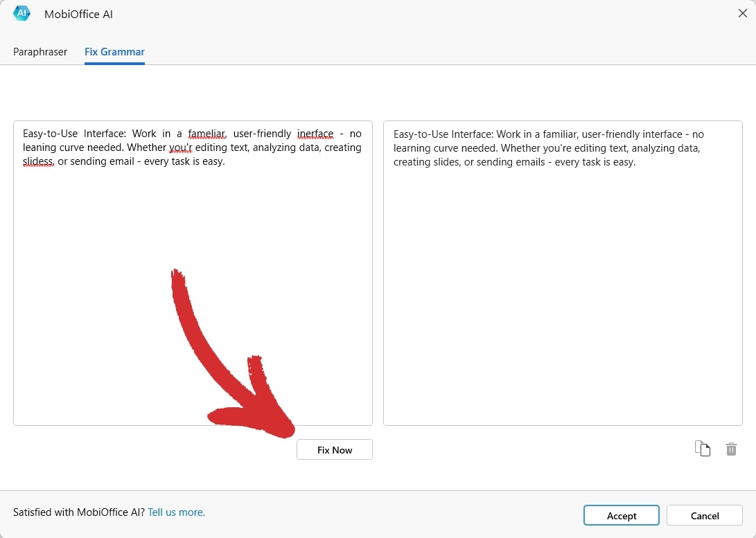Viewport: 756px width, 538px height.
Task: Click inside the left input text area
Action: [x=193, y=277]
